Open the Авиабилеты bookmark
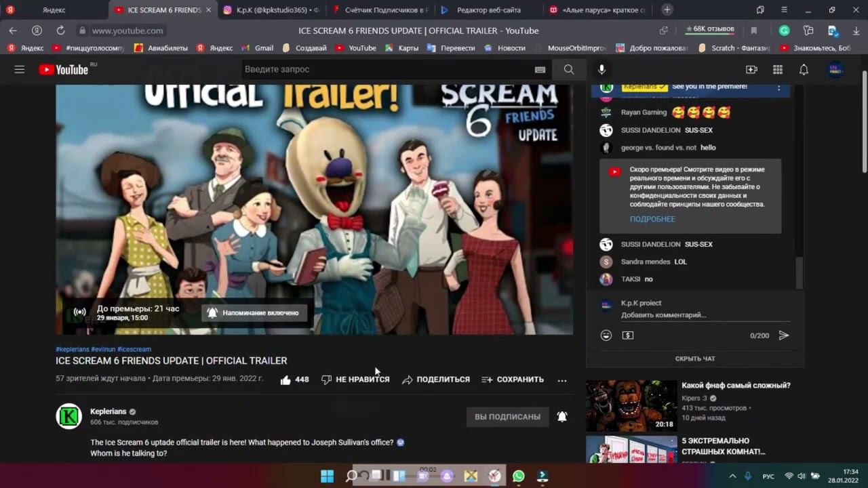868x488 pixels. pos(161,48)
